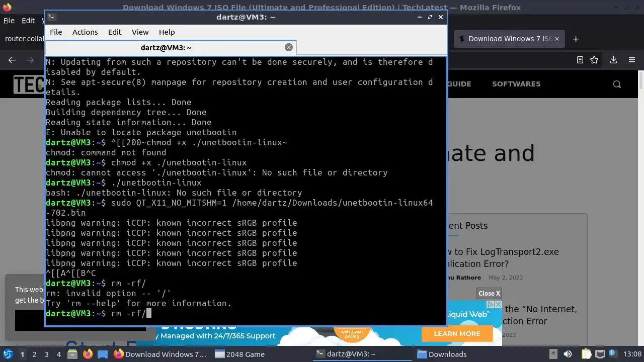Open the volume control tray icon
The image size is (644, 362).
[x=568, y=354]
